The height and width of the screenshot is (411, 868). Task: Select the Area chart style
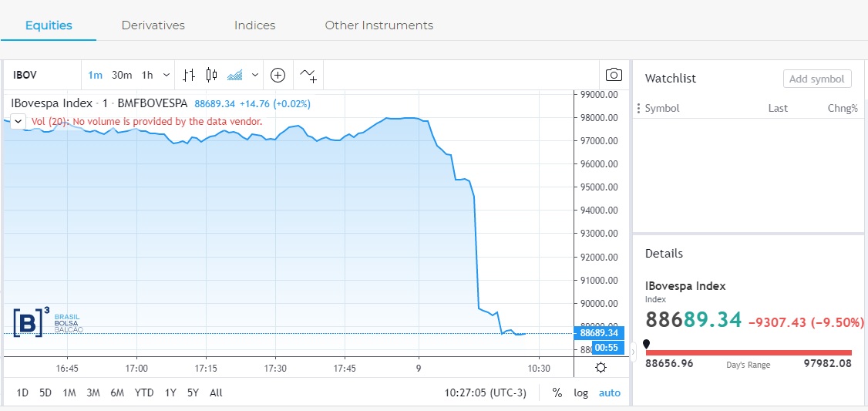point(235,75)
